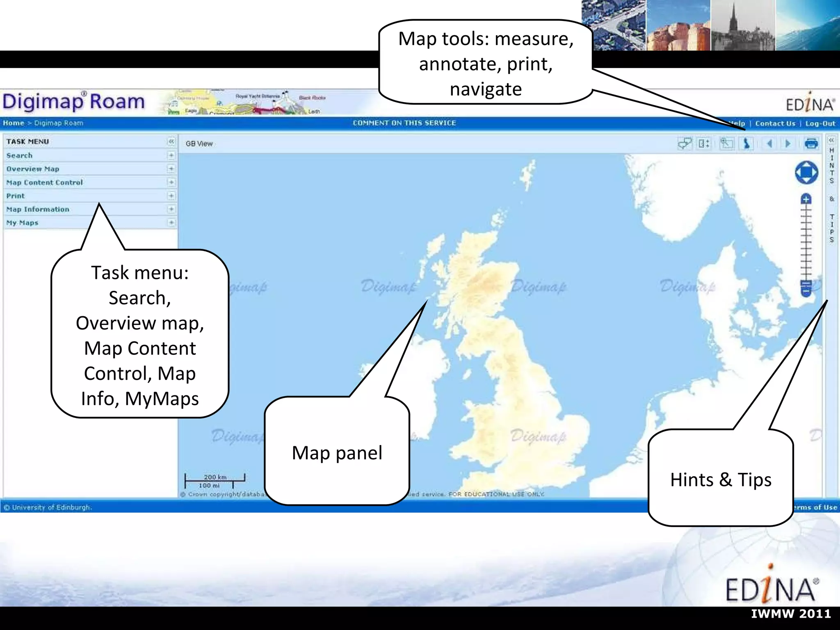
Task: Click the Home breadcrumb link
Action: [x=14, y=123]
